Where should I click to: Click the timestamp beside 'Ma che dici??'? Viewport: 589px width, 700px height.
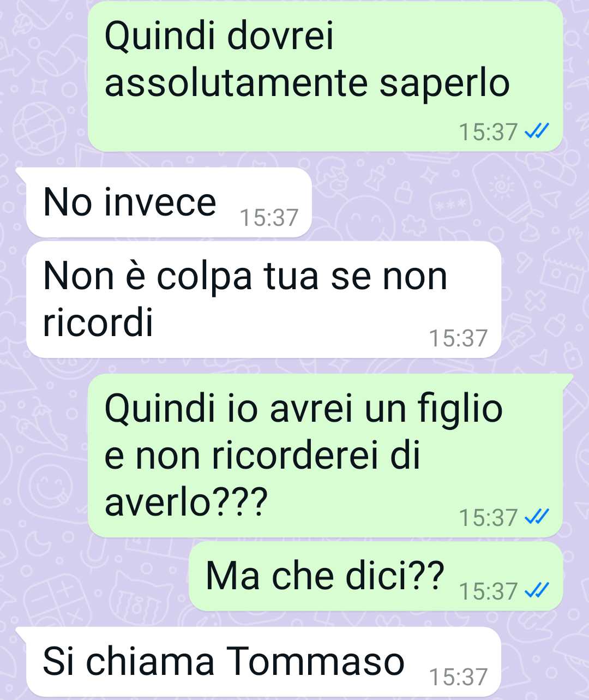coord(488,591)
